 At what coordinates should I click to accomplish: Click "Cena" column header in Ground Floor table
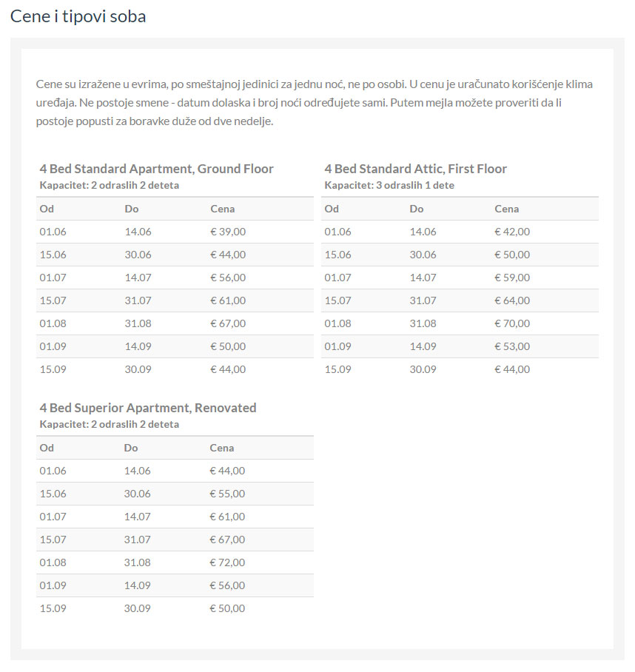pyautogui.click(x=222, y=209)
